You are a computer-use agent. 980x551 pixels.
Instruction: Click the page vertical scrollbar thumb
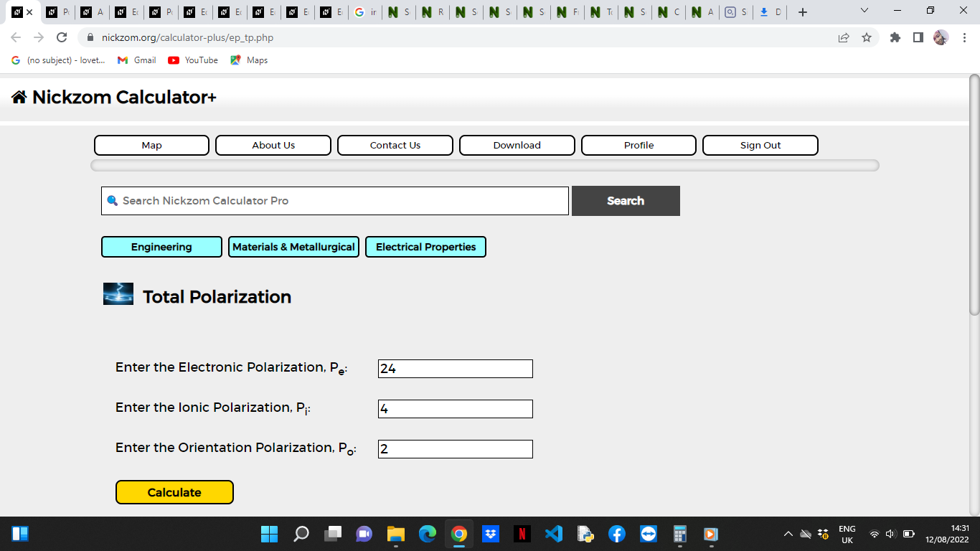tap(974, 195)
